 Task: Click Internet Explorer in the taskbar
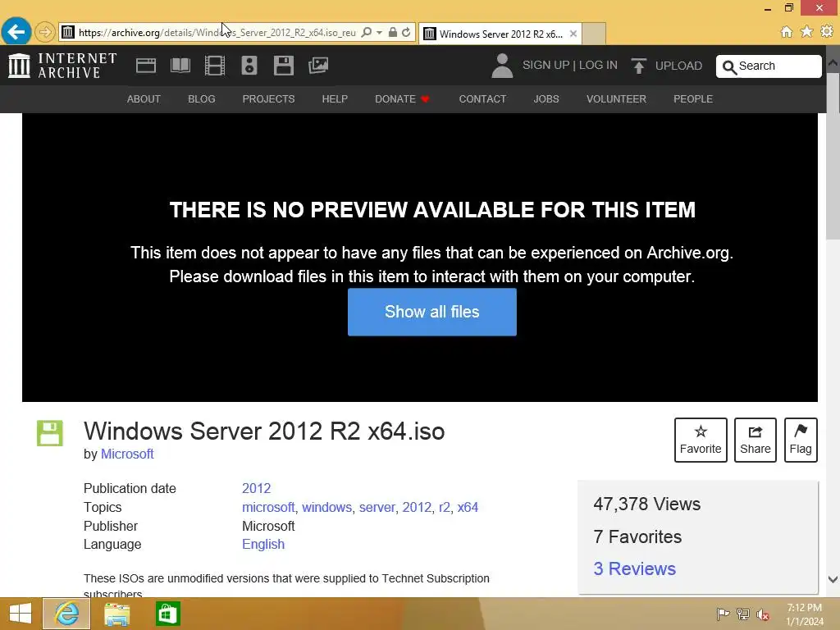pyautogui.click(x=66, y=614)
